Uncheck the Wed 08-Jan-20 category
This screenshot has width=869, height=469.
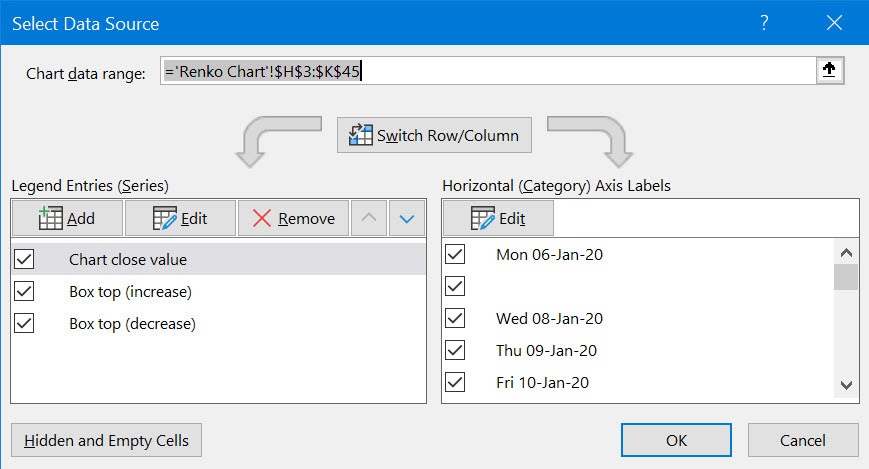tap(455, 318)
